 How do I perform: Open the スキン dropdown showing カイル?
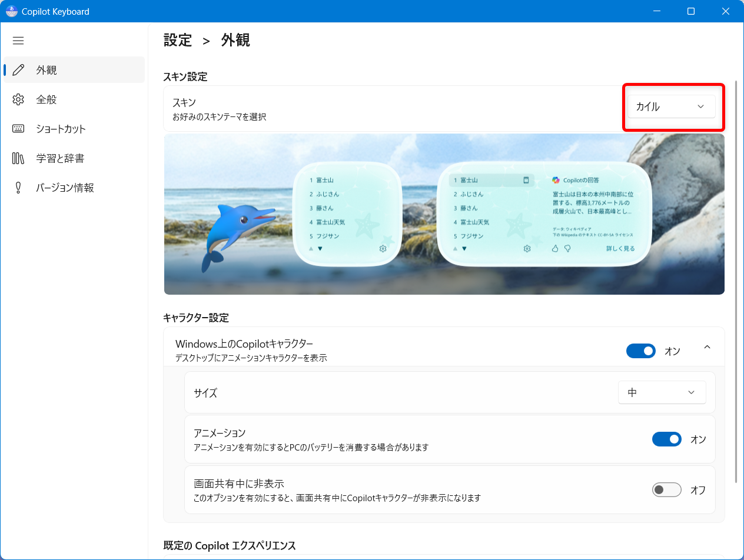pos(672,106)
